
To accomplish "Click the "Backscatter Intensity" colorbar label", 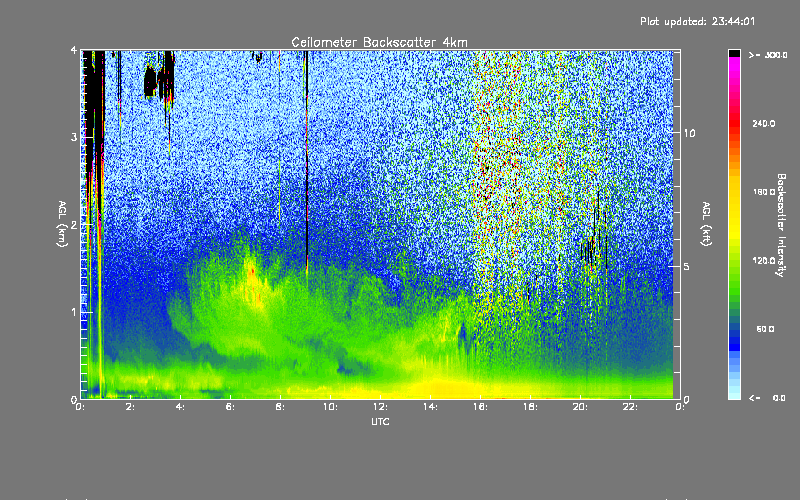I will click(x=781, y=225).
